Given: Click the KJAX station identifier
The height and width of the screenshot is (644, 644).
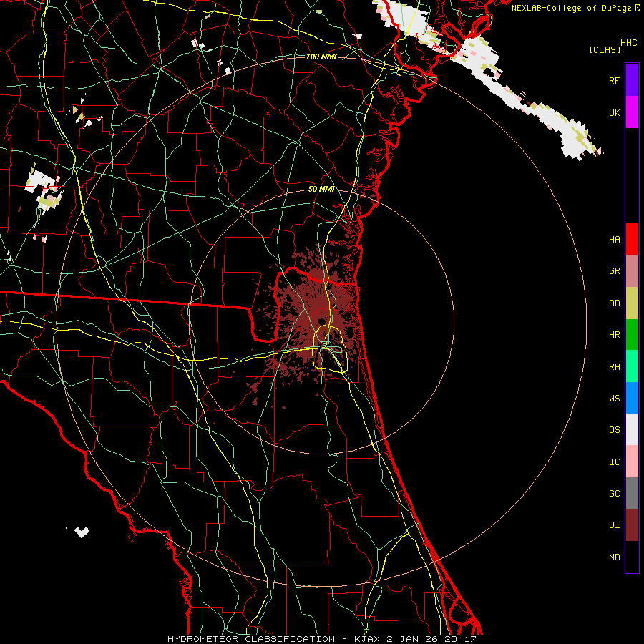Looking at the screenshot, I should click(x=369, y=639).
